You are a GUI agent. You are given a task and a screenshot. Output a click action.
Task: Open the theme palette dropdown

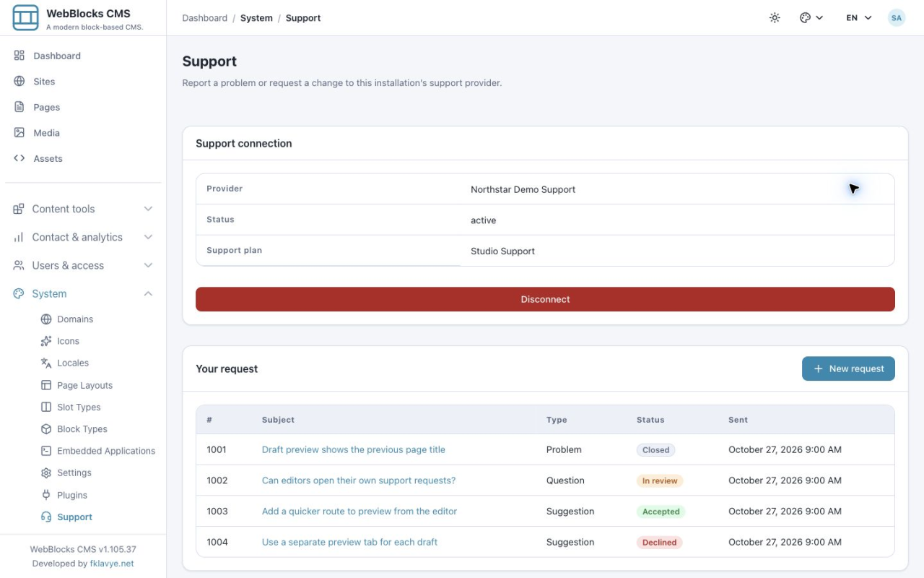(x=811, y=18)
